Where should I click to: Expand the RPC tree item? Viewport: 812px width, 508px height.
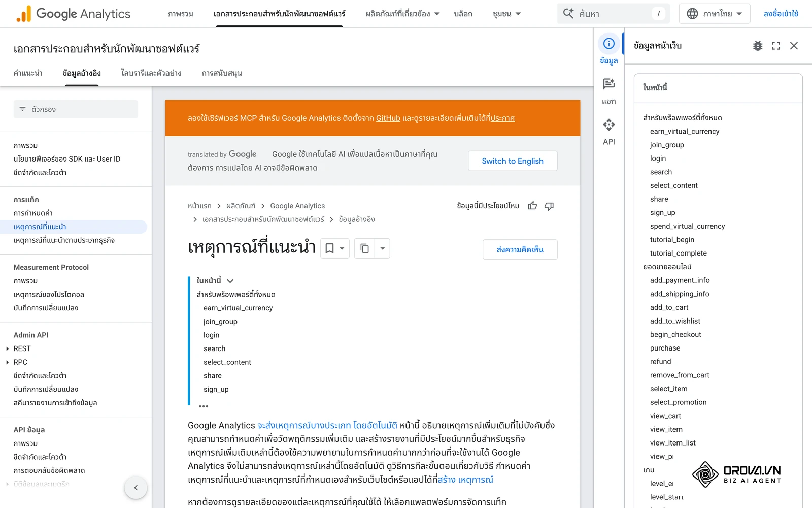[7, 362]
